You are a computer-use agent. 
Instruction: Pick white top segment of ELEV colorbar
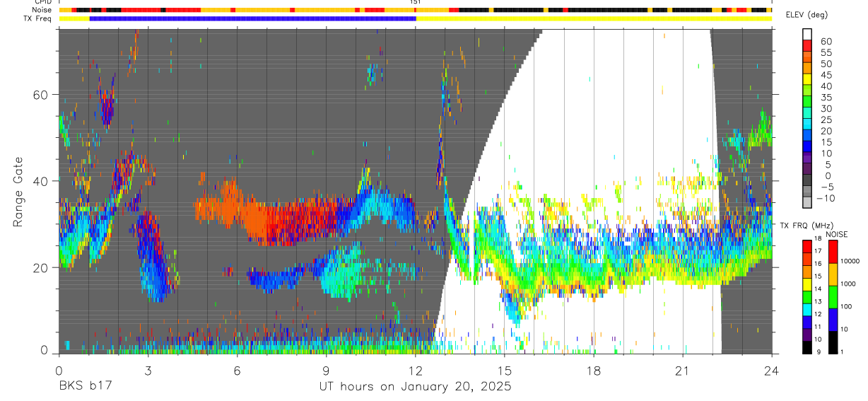807,35
